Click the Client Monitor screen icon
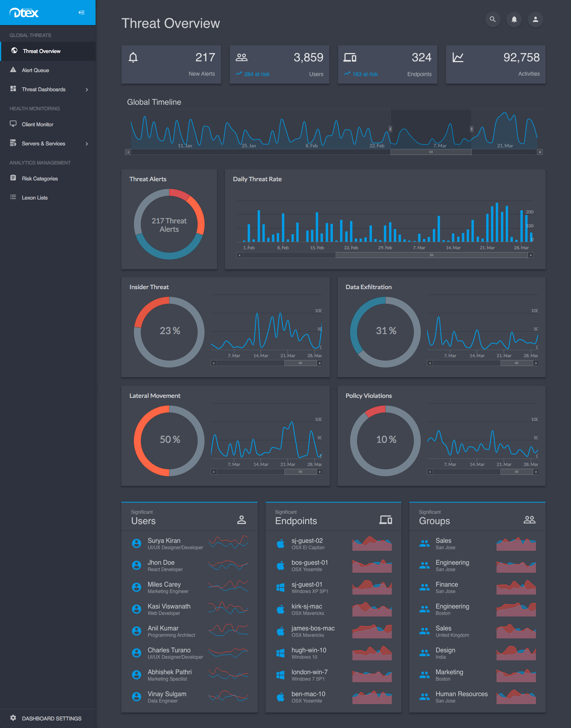571x728 pixels. click(x=13, y=124)
